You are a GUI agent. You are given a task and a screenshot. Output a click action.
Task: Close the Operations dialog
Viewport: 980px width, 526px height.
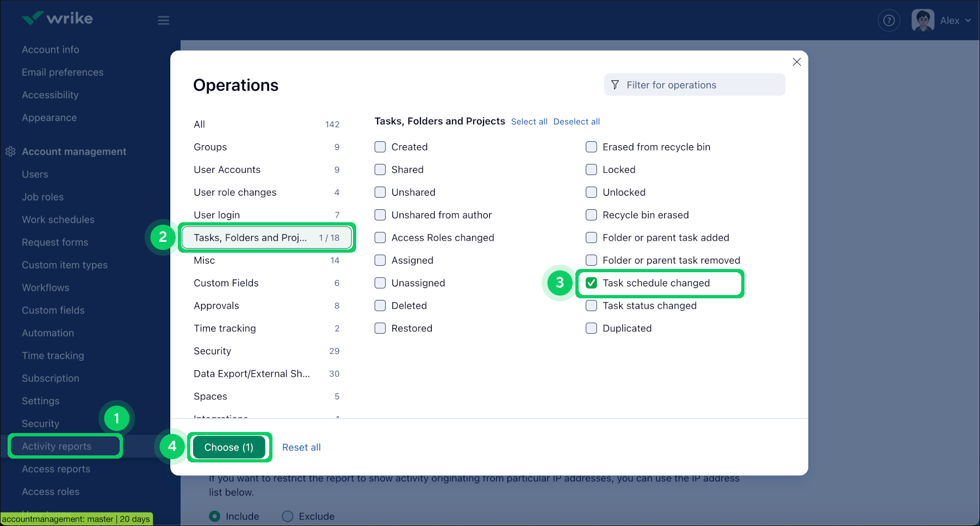tap(797, 62)
